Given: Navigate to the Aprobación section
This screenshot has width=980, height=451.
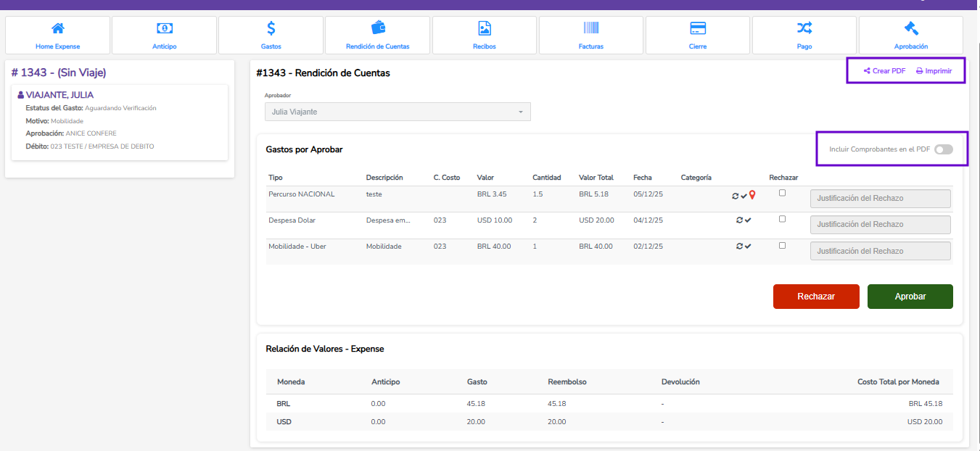Looking at the screenshot, I should [911, 35].
